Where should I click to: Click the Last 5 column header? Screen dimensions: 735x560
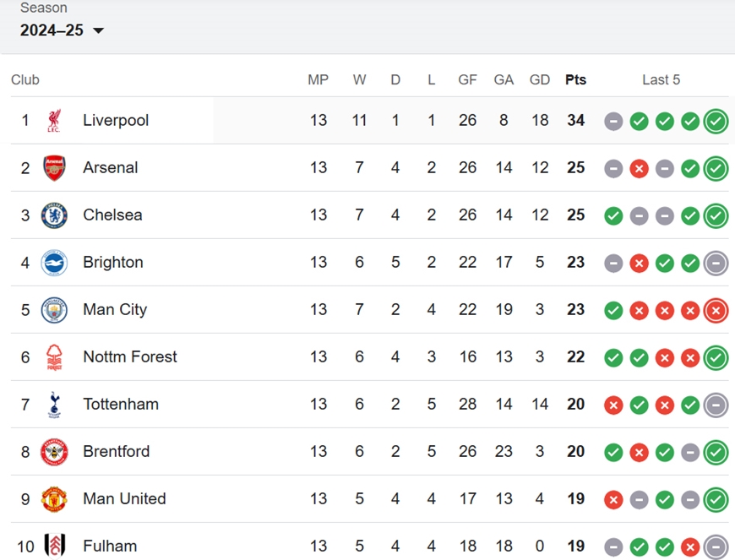[x=661, y=79]
